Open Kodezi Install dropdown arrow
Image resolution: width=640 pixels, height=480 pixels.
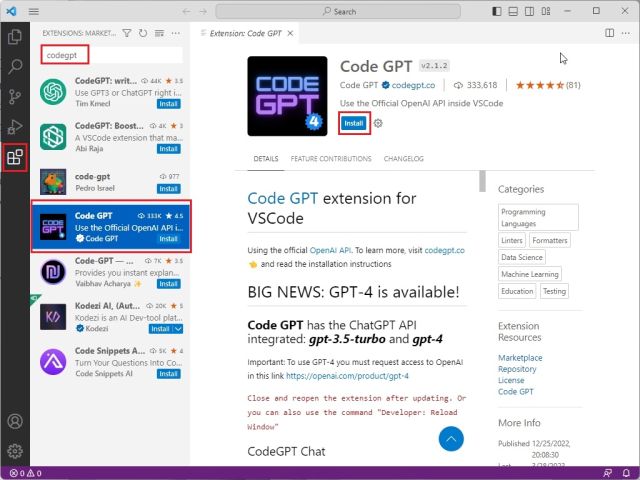178,329
